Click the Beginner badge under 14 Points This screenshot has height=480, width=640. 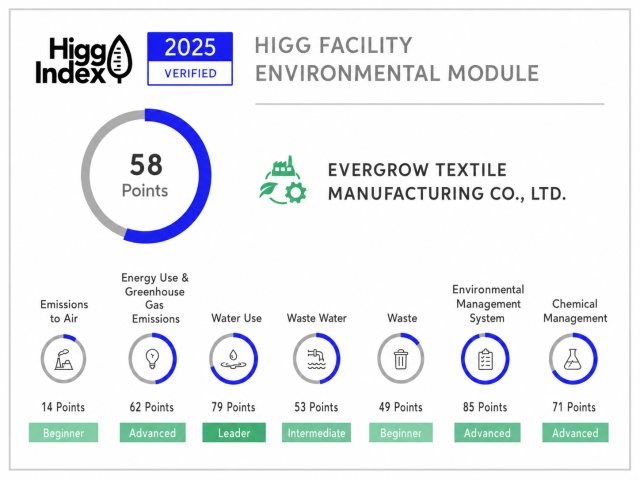point(63,433)
